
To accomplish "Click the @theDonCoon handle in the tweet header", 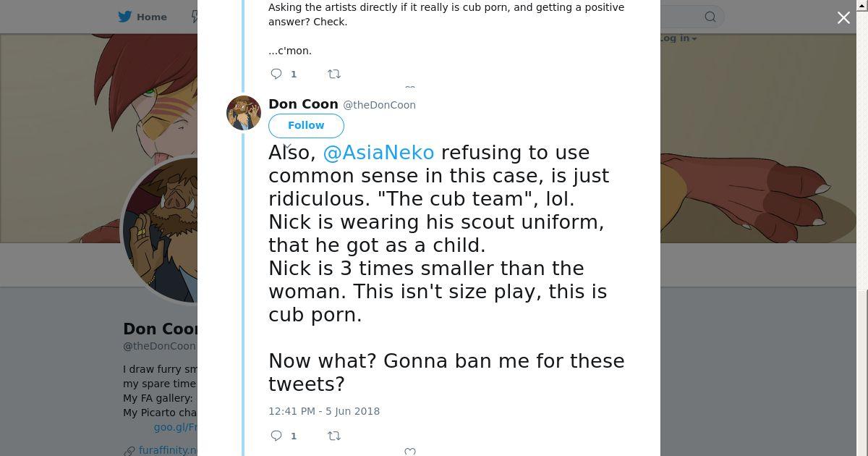I will [x=379, y=105].
